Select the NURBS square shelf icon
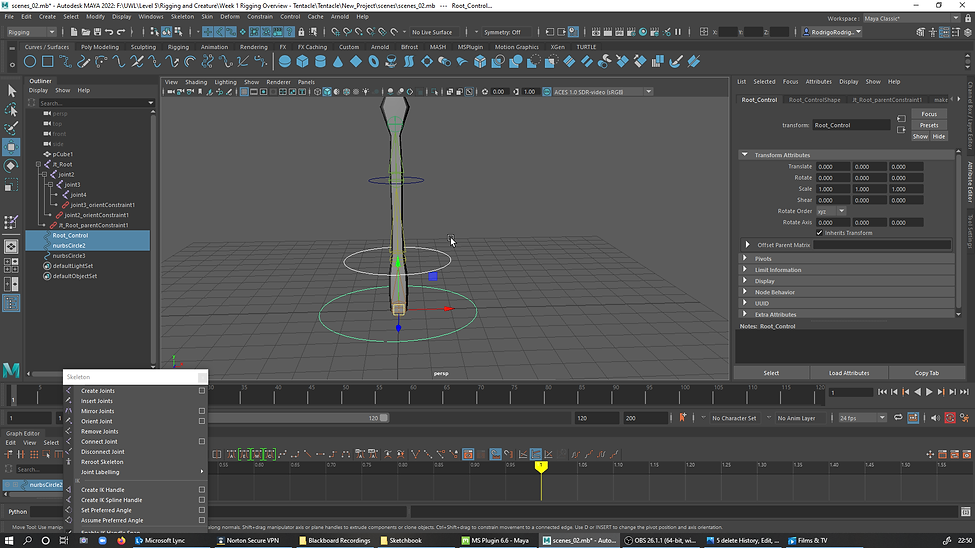This screenshot has width=975, height=548. [x=47, y=62]
